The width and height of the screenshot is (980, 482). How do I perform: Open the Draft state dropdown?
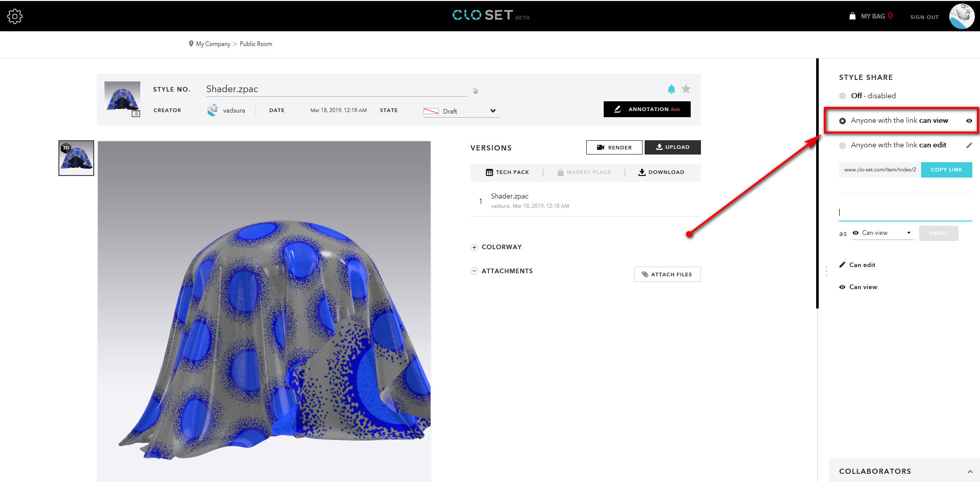(461, 111)
